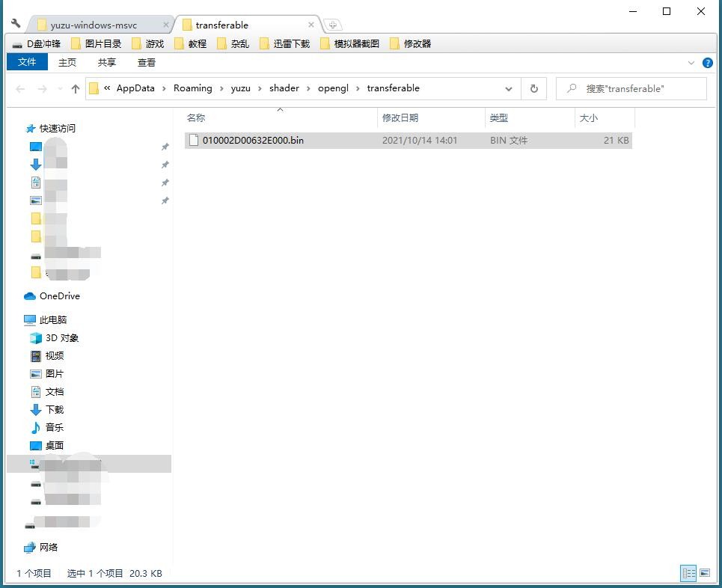Go up one folder level
The width and height of the screenshot is (722, 588).
pos(76,89)
